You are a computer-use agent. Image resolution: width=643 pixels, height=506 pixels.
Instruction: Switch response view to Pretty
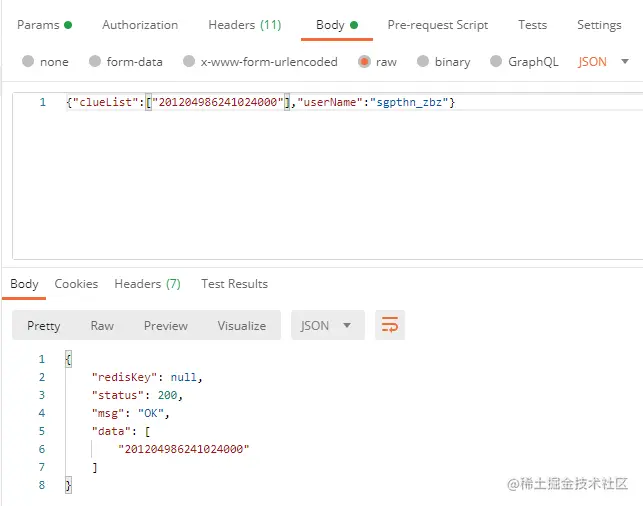(x=43, y=326)
